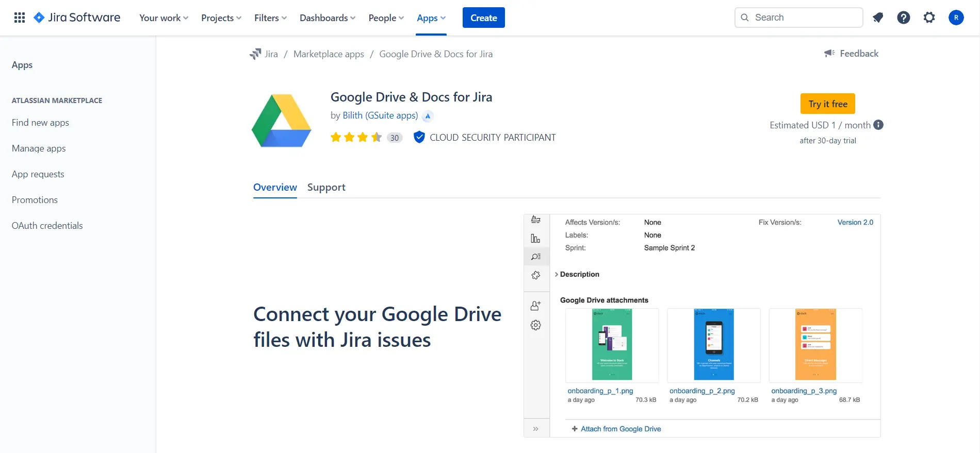Switch to the Overview tab
This screenshot has height=453, width=980.
(x=275, y=188)
